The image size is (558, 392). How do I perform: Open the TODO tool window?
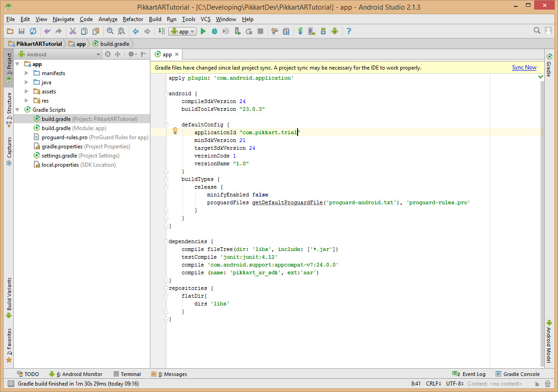28,374
